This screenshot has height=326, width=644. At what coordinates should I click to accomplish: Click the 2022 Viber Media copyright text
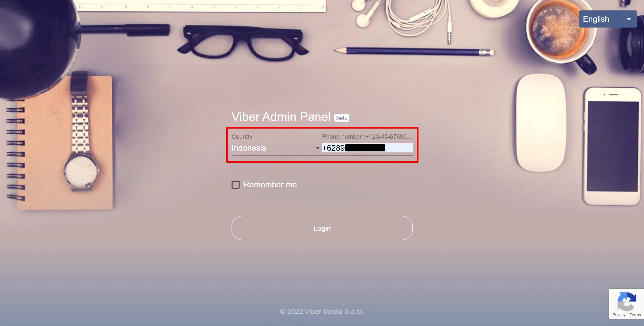tap(322, 312)
